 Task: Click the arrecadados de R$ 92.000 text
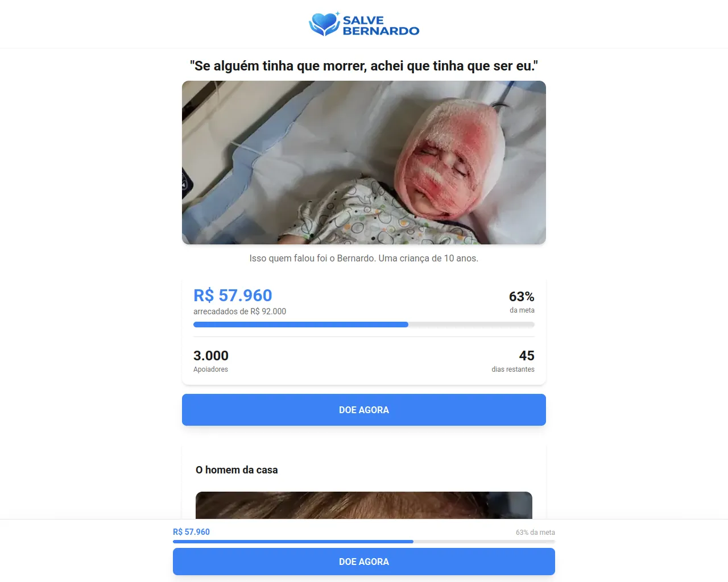point(239,311)
